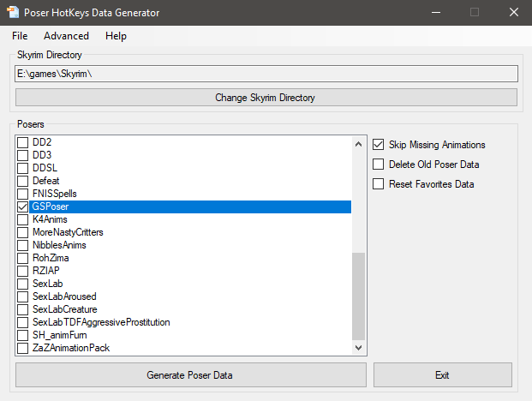Image resolution: width=532 pixels, height=401 pixels.
Task: Check the DDSL poser checkbox
Action: tap(23, 168)
